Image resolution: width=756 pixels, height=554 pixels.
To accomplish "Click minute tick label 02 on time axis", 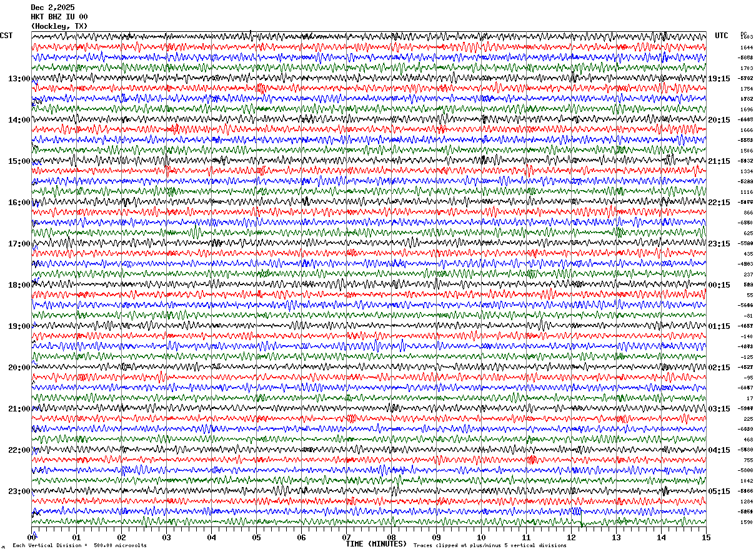I will [121, 537].
